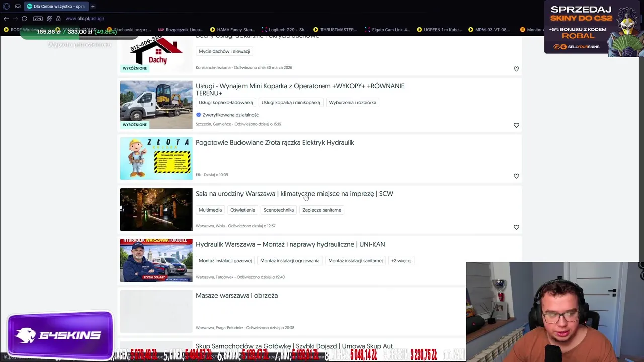Select the Montaż instalacji gazowej tag
Image resolution: width=644 pixels, height=362 pixels.
[x=225, y=261]
